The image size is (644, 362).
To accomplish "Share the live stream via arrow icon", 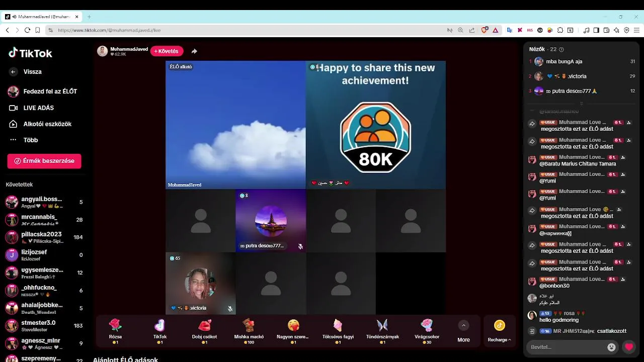I will point(194,51).
